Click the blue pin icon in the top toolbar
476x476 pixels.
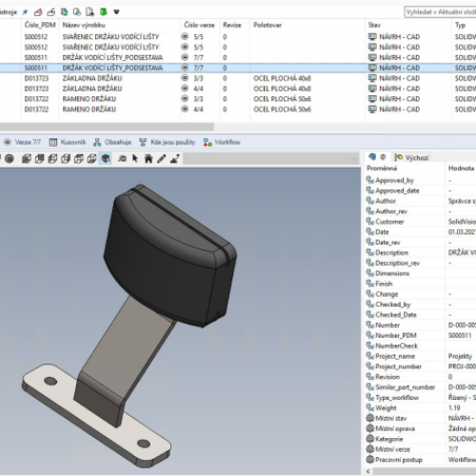25,12
